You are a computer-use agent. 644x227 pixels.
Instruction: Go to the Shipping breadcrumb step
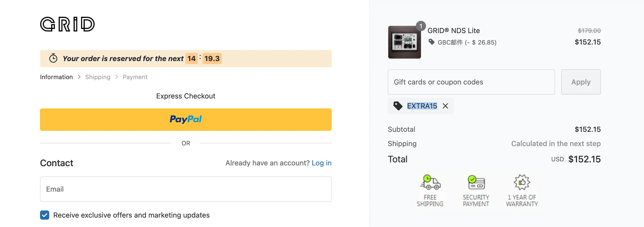click(98, 77)
